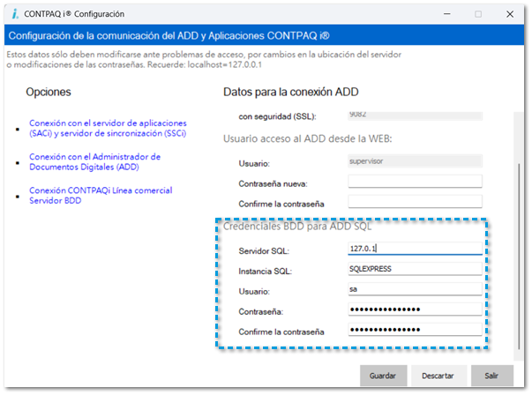532x395 pixels.
Task: Click the 'Usuario acceso al ADD desde la WEB:' heading
Action: (307, 138)
